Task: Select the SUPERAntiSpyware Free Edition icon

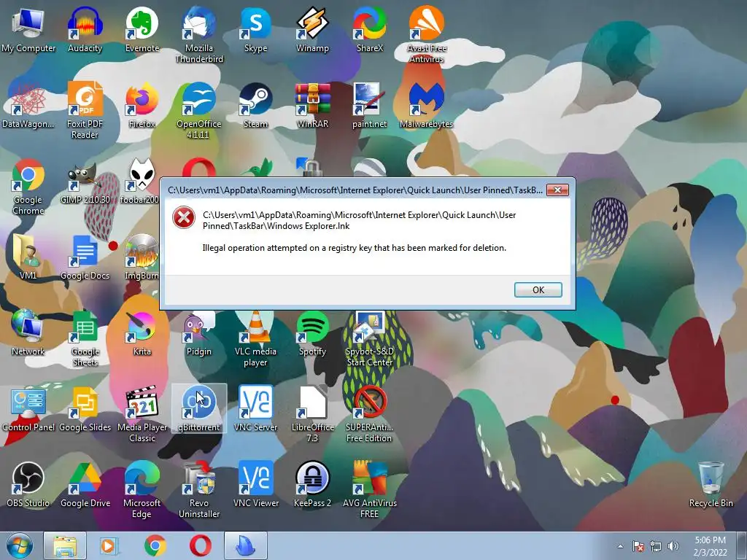Action: click(x=370, y=413)
